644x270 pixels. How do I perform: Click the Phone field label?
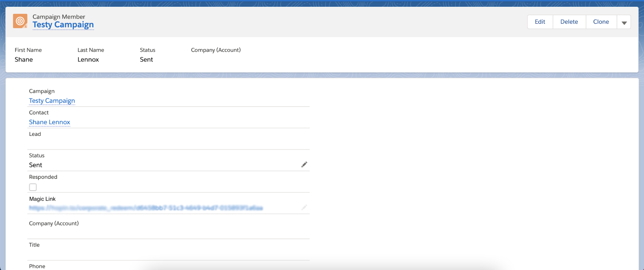[x=37, y=266]
